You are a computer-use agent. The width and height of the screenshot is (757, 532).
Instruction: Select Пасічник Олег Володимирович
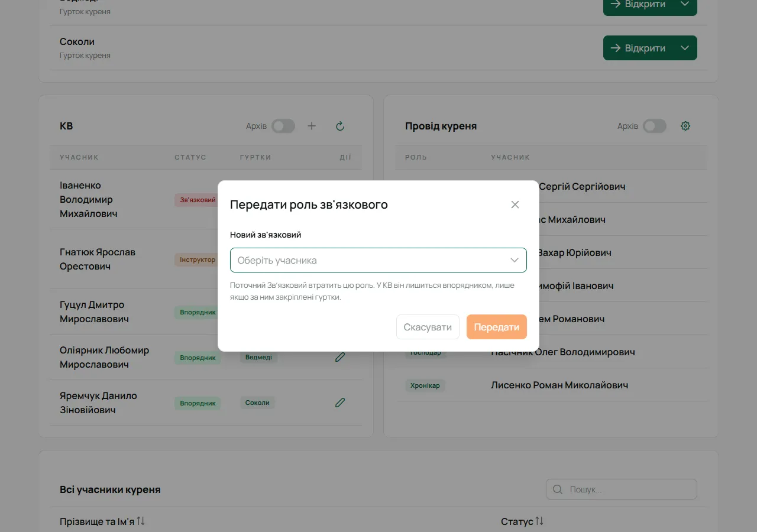(563, 352)
